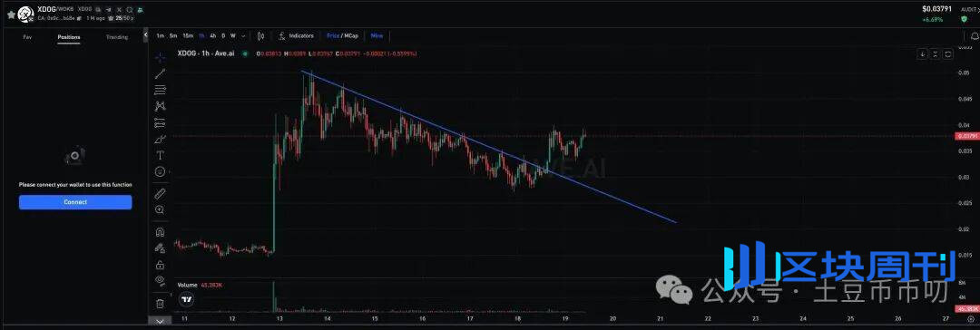Click the Connect wallet button

(75, 202)
